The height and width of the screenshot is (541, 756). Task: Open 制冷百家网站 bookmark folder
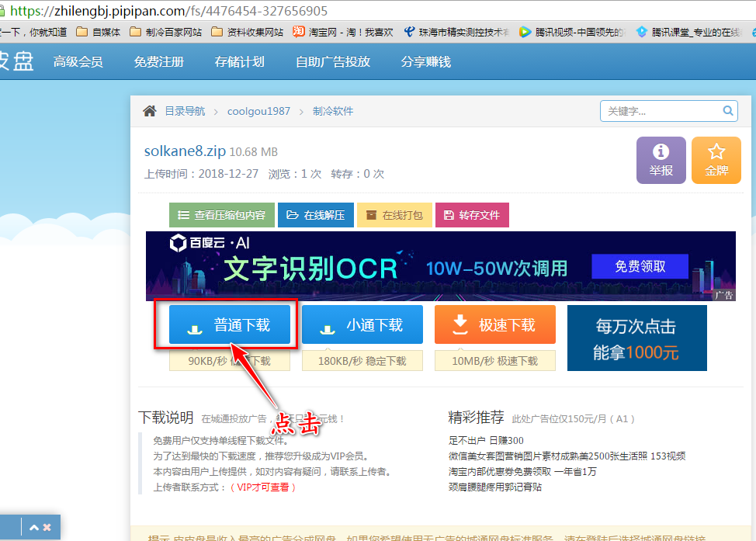tap(166, 32)
